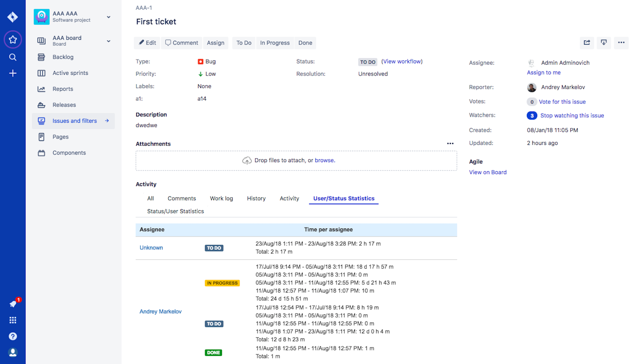
Task: Select the Status/User Statistics tab
Action: click(x=176, y=212)
